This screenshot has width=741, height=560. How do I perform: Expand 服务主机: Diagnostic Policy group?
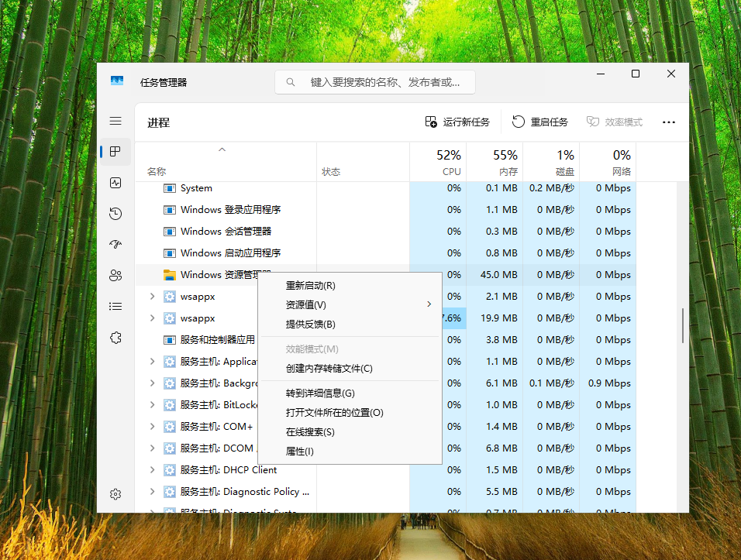pyautogui.click(x=152, y=492)
